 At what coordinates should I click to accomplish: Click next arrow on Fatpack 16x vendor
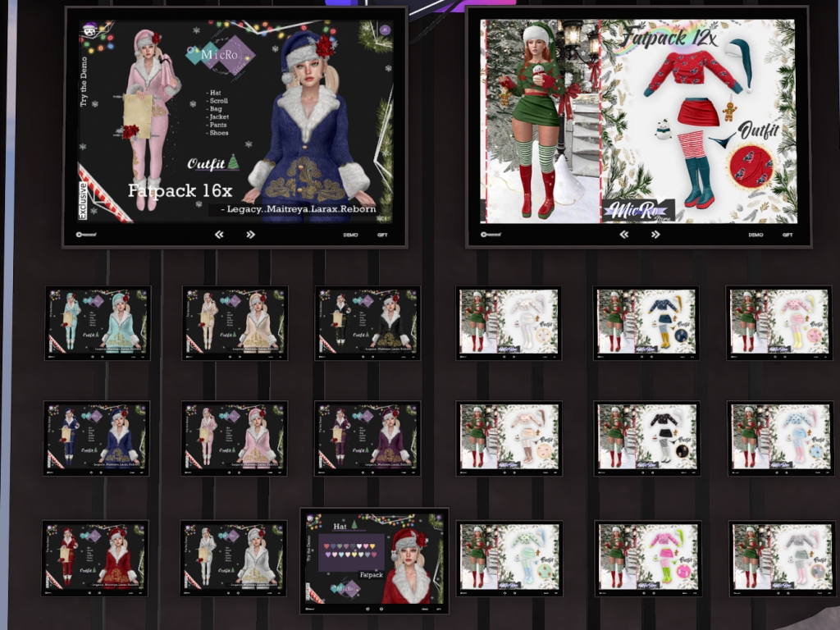click(x=250, y=235)
